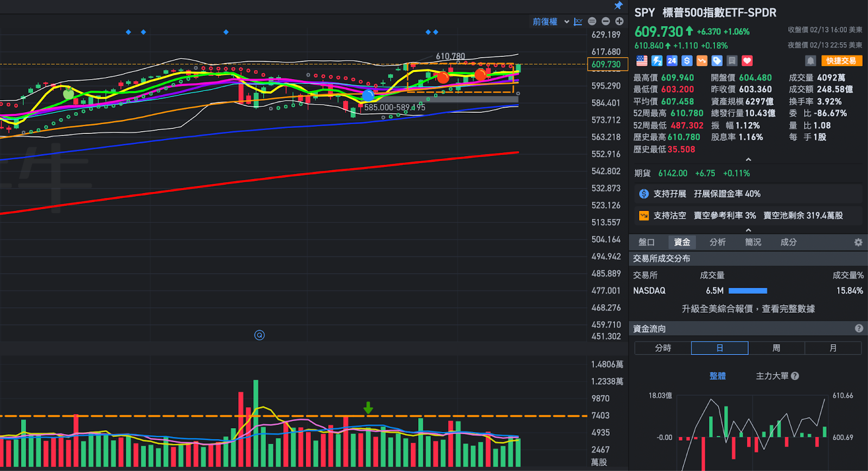868x471 pixels.
Task: Click the 52周最高 610.780 value
Action: tap(687, 113)
